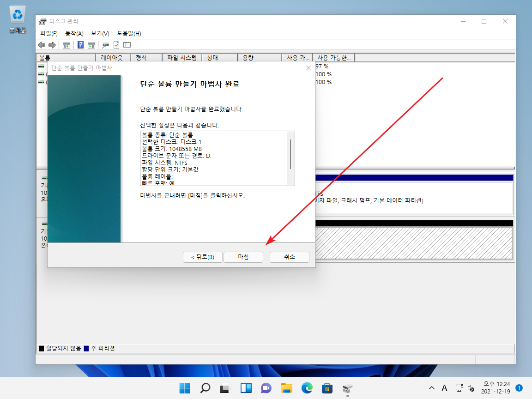Open the 보기(V) menu
The image size is (532, 399).
pos(100,33)
